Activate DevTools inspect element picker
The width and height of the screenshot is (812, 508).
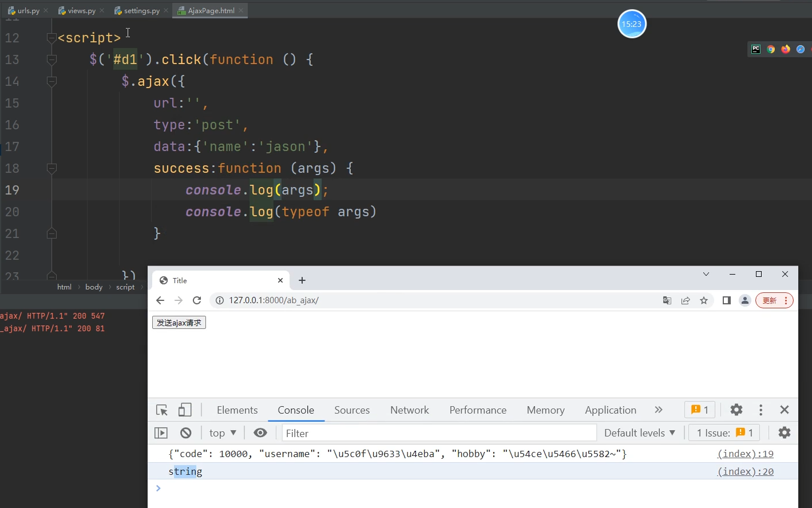click(162, 410)
